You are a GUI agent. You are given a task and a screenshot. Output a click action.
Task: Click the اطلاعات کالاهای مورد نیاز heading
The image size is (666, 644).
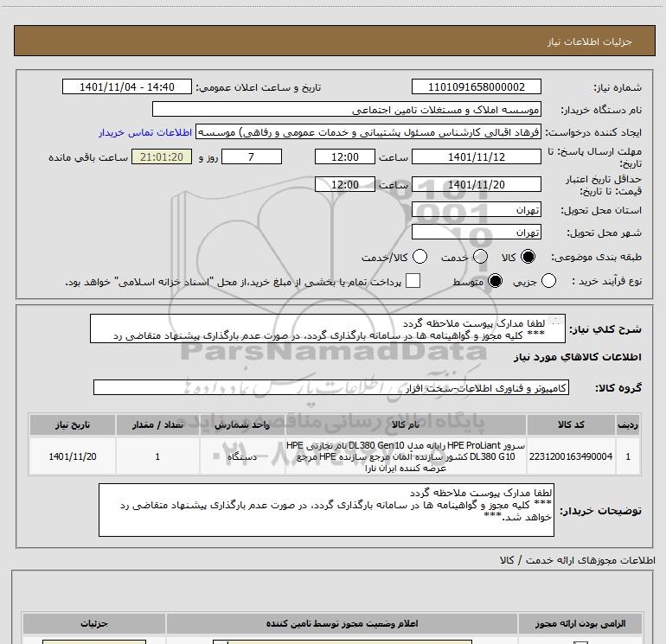click(x=577, y=357)
